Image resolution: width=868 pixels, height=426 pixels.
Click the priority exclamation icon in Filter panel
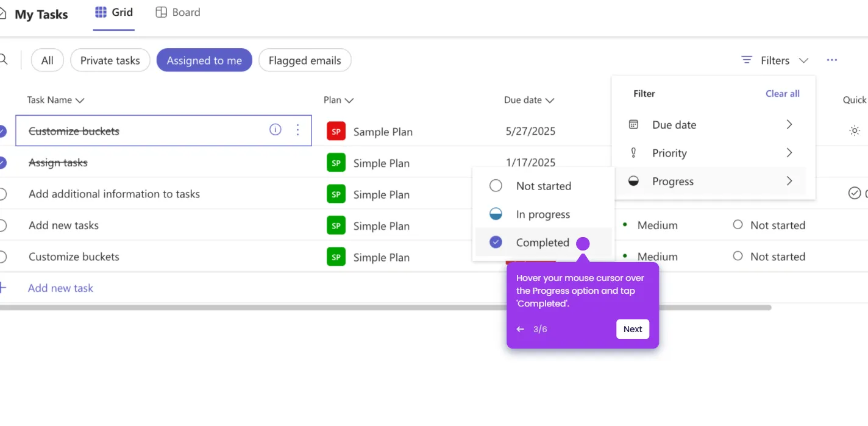click(634, 153)
